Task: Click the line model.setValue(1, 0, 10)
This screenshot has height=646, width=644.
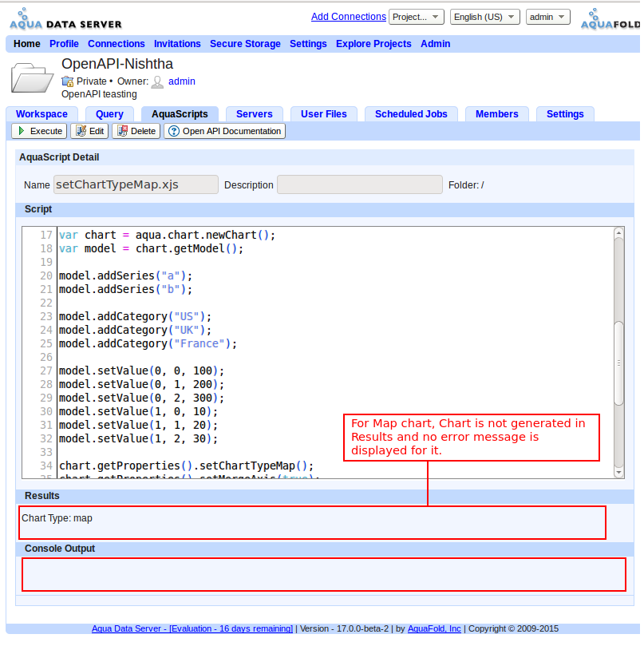Action: pyautogui.click(x=138, y=412)
